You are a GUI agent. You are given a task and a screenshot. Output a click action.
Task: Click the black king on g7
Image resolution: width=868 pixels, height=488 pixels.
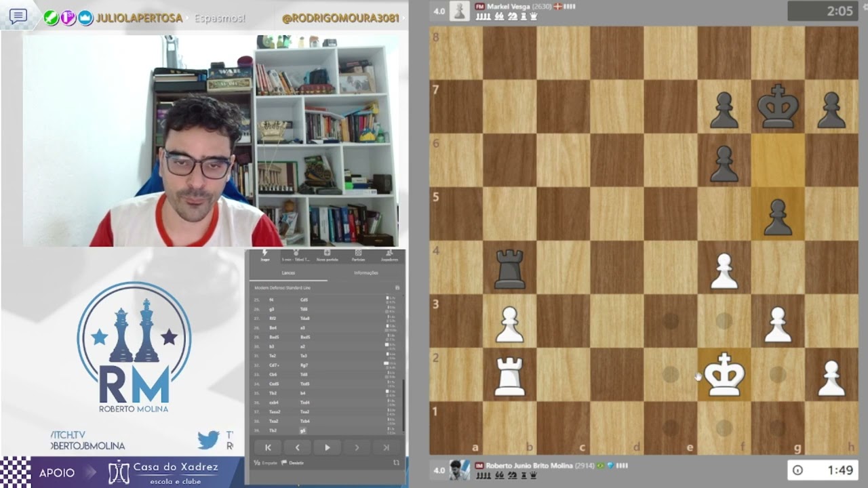coord(778,106)
